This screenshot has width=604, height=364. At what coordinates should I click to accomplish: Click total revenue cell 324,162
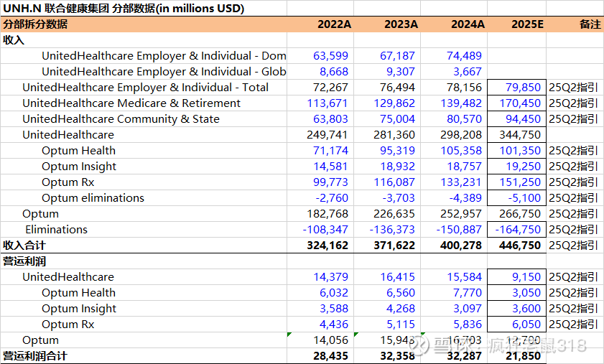[327, 246]
